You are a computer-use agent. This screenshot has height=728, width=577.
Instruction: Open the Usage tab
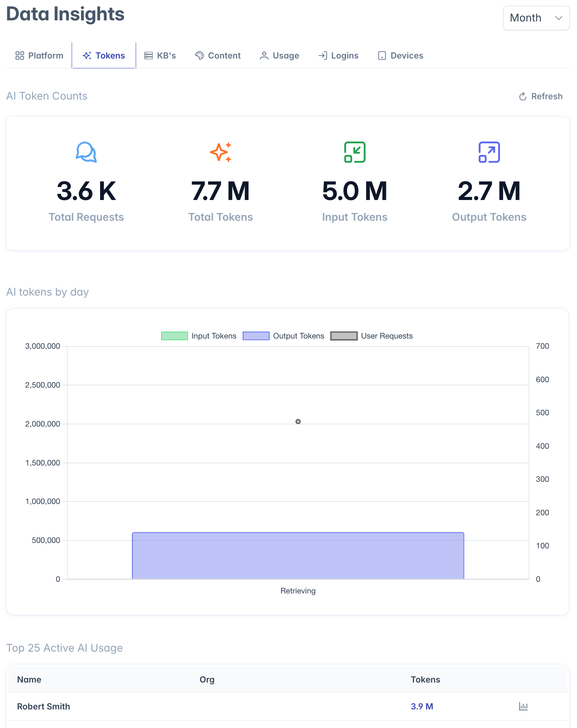coord(279,56)
